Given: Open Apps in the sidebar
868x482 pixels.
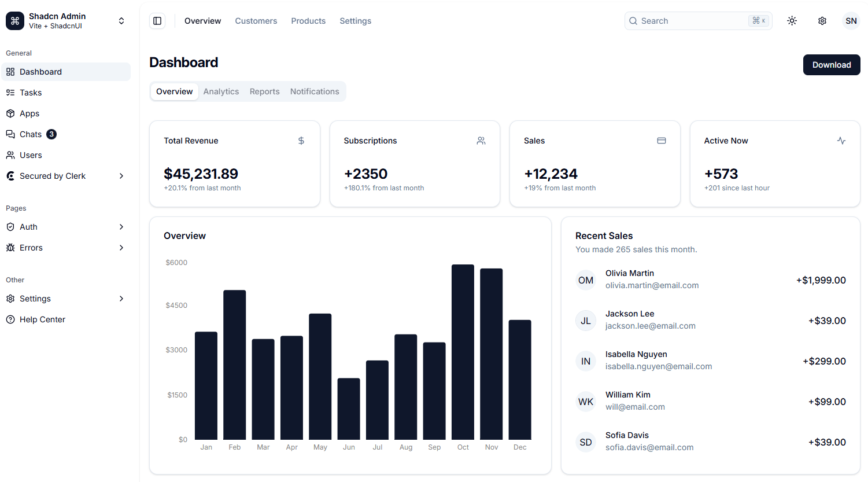Looking at the screenshot, I should [29, 113].
